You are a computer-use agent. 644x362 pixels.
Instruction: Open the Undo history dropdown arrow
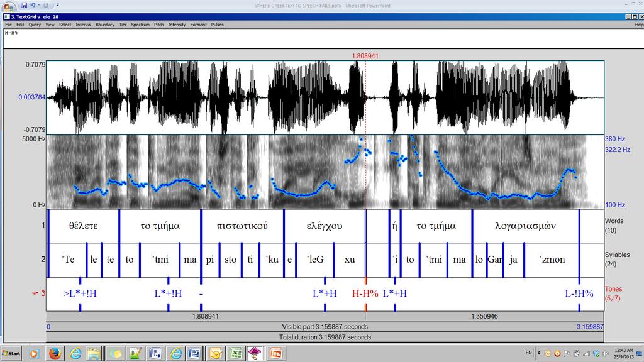click(x=38, y=5)
